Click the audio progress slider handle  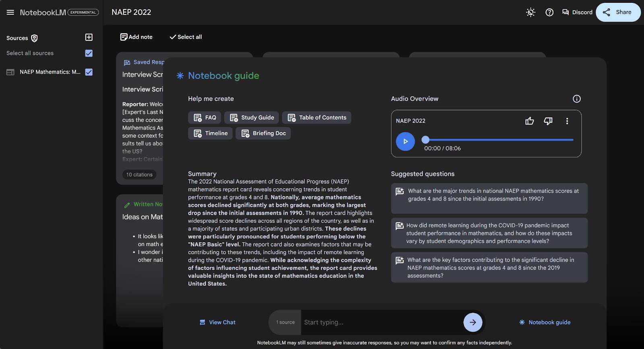(425, 140)
